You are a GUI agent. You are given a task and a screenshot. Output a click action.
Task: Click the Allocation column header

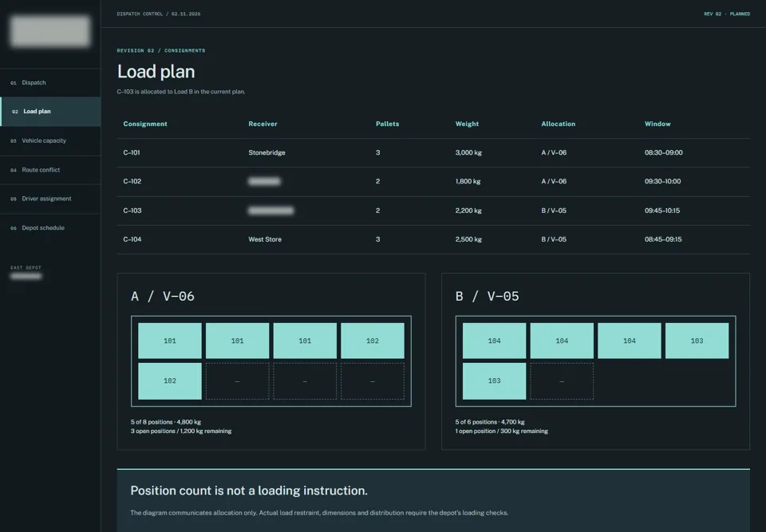(559, 124)
